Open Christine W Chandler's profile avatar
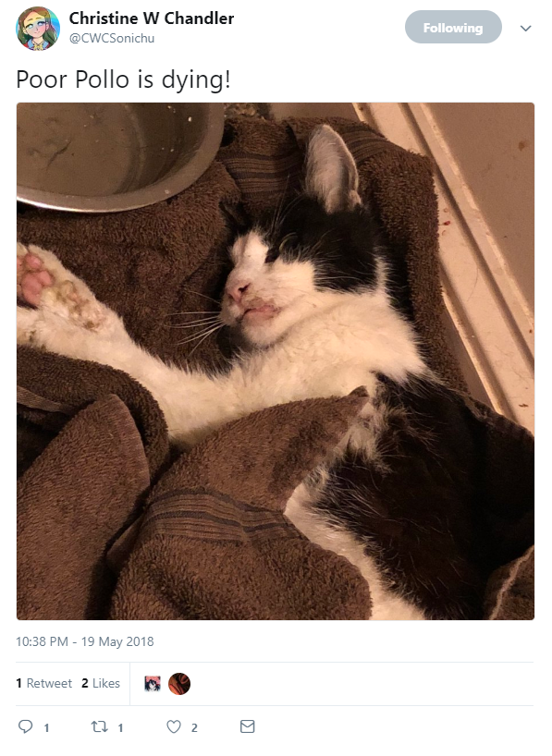 click(38, 28)
